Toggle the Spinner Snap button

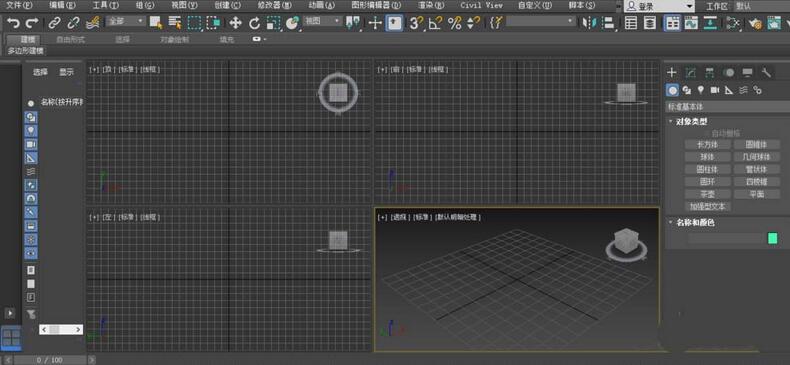[473, 23]
